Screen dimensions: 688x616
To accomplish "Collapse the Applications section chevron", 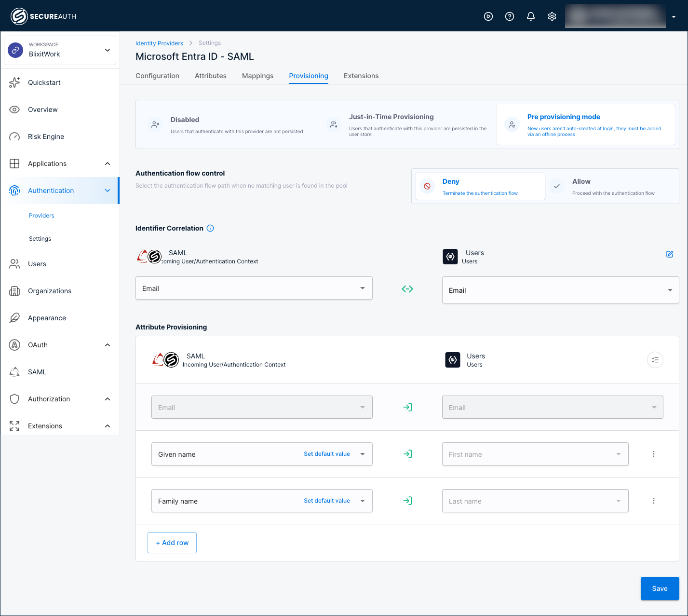I will 108,164.
